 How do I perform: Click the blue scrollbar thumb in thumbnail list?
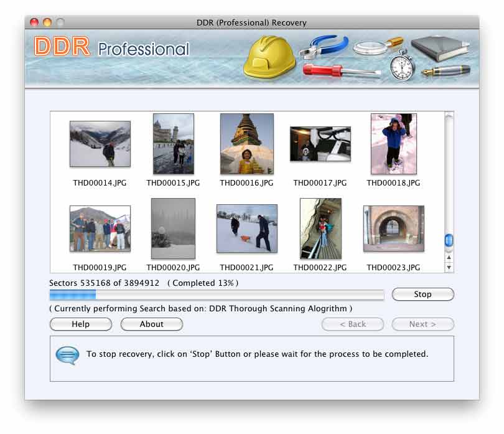point(449,240)
